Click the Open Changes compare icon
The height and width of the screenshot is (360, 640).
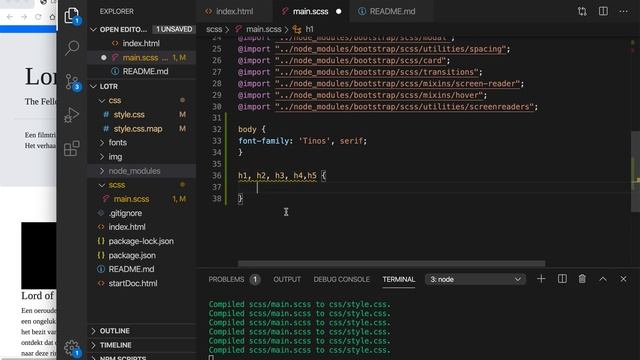pos(582,11)
